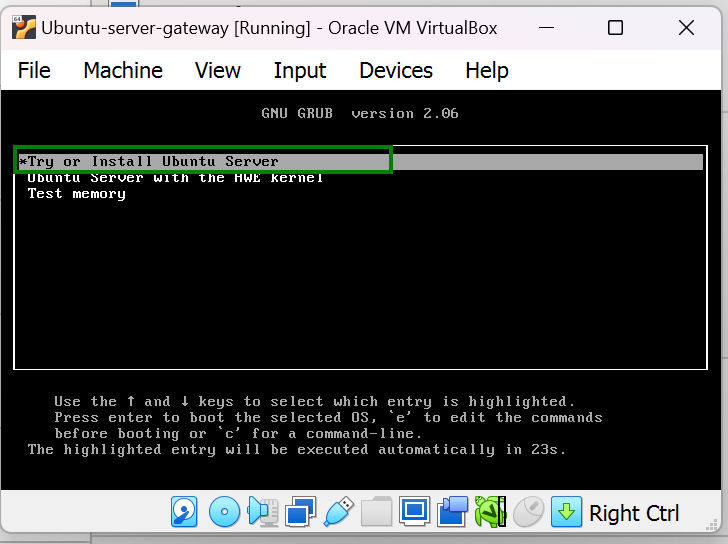Minimize the VirtualBox window
The width and height of the screenshot is (728, 544).
546,28
